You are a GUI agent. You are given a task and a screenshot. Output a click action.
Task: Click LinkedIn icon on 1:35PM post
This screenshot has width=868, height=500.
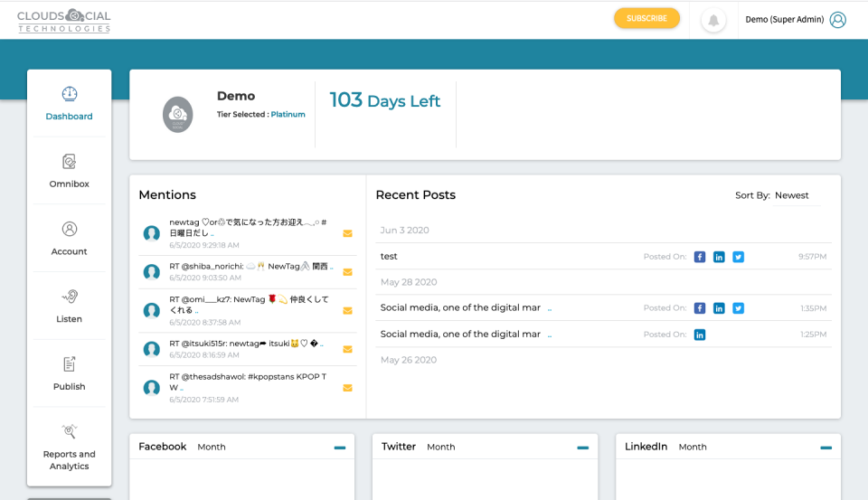pos(719,308)
